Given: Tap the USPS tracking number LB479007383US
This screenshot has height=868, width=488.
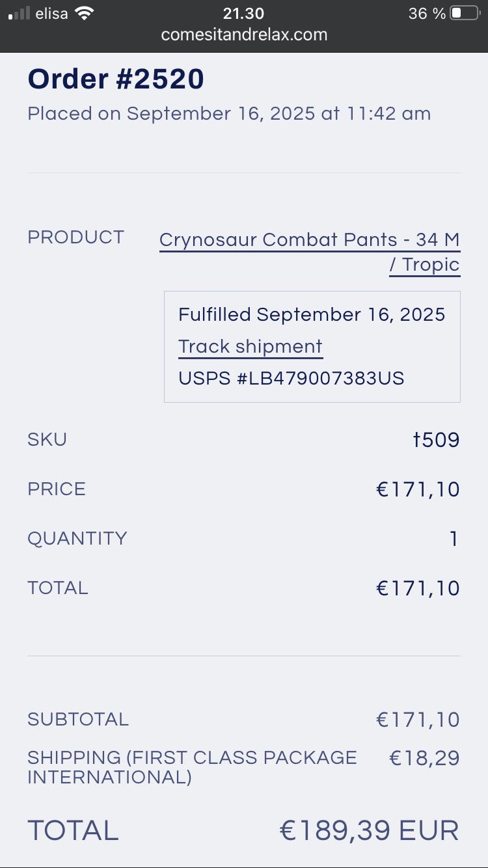Looking at the screenshot, I should click(291, 378).
